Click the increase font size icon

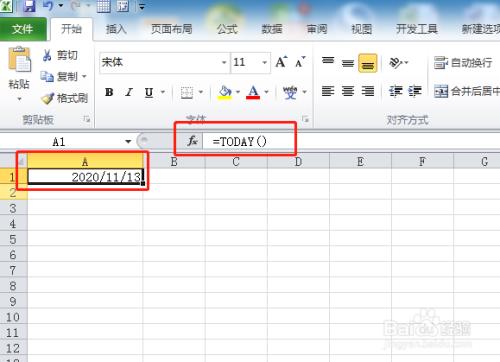pos(281,62)
